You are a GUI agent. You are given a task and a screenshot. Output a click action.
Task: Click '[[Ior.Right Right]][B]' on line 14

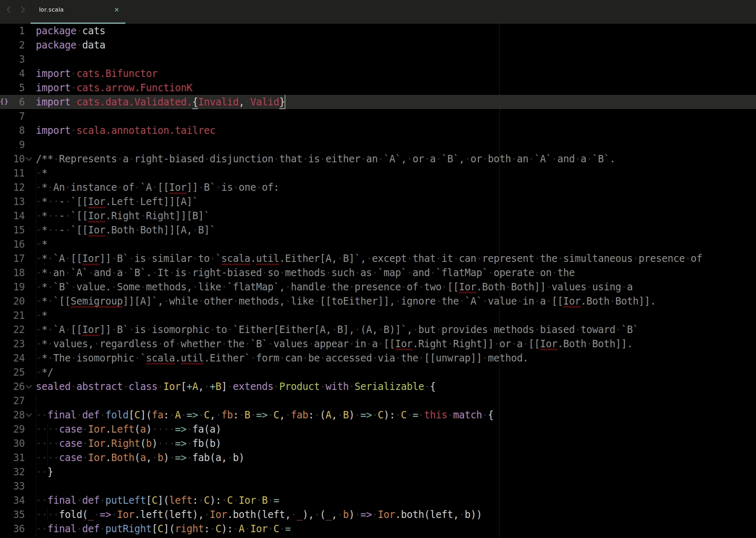click(140, 216)
